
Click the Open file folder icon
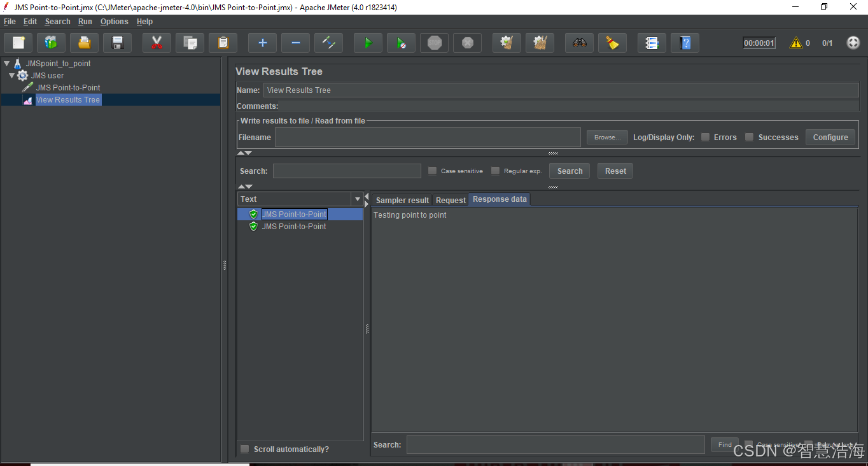pyautogui.click(x=85, y=43)
